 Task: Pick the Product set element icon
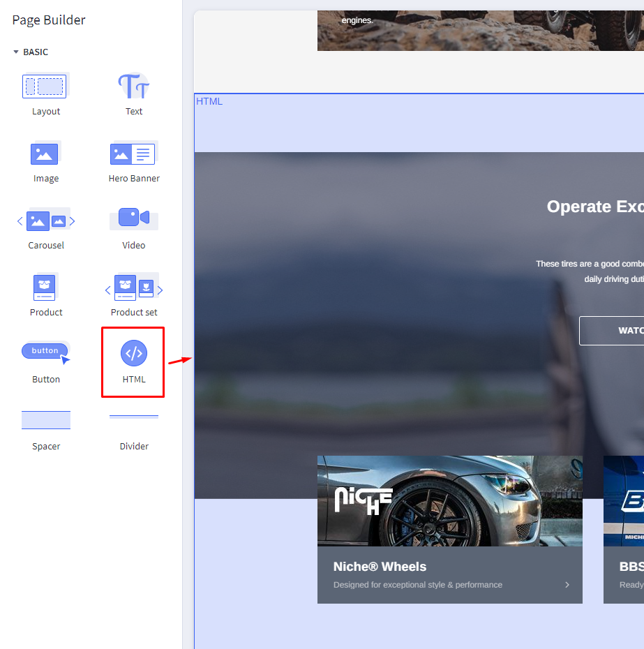[134, 287]
